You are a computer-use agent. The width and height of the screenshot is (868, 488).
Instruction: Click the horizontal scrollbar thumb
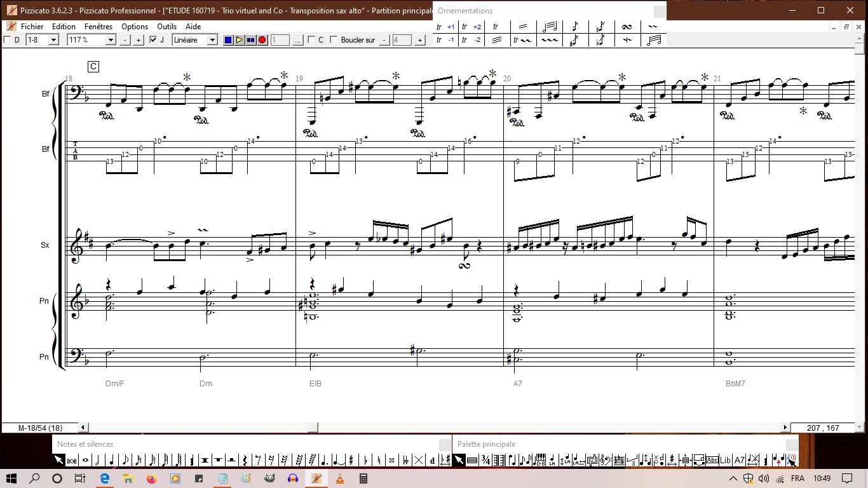click(313, 428)
